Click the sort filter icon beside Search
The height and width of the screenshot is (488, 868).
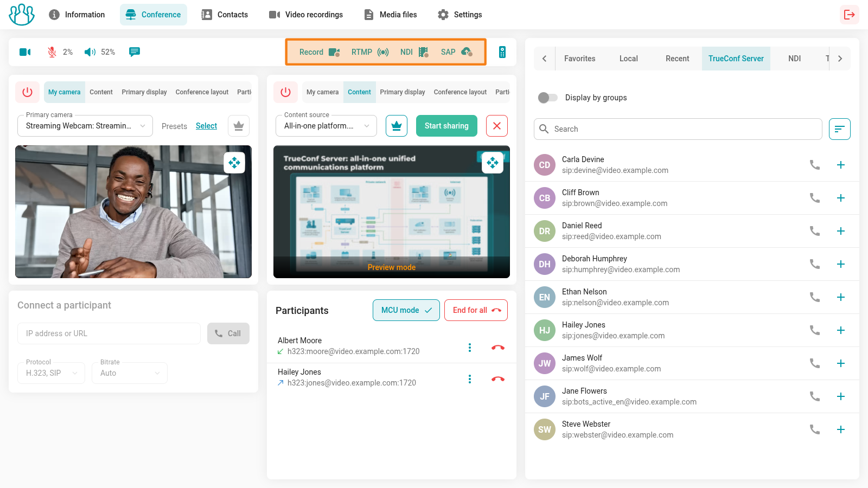[x=840, y=129]
